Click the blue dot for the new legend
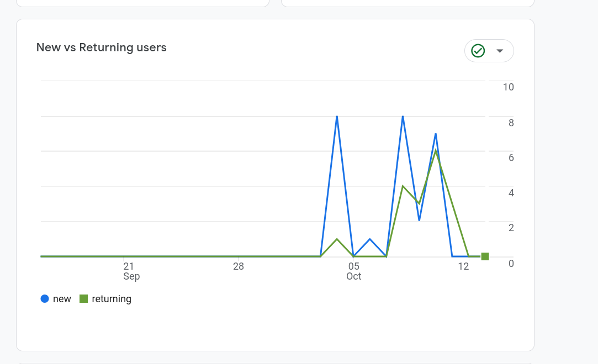 point(45,299)
